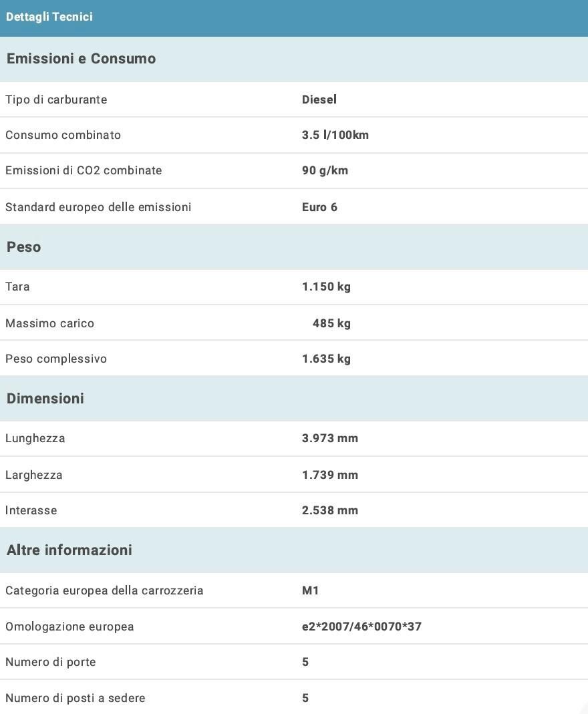Click the 'Massimo carico' label
The width and height of the screenshot is (588, 714).
pyautogui.click(x=49, y=323)
